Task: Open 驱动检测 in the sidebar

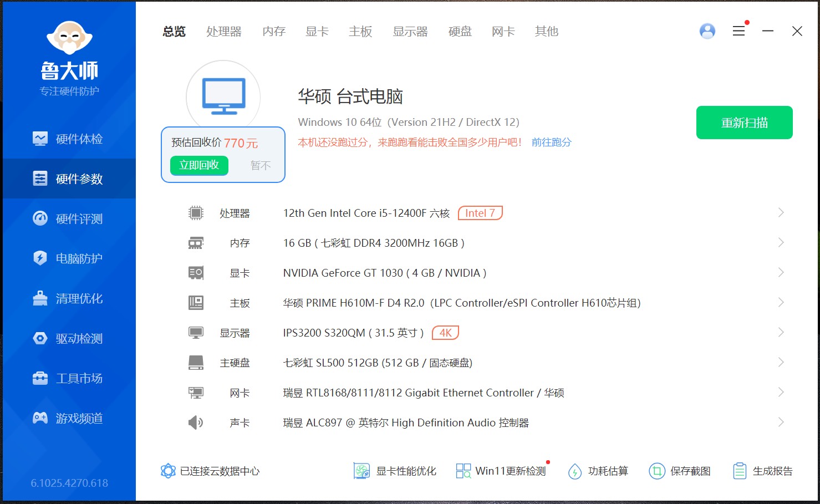Action: click(68, 338)
